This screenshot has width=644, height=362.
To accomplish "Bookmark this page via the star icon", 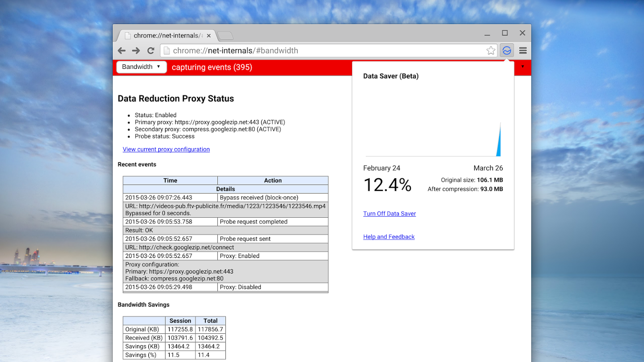I will pos(491,51).
